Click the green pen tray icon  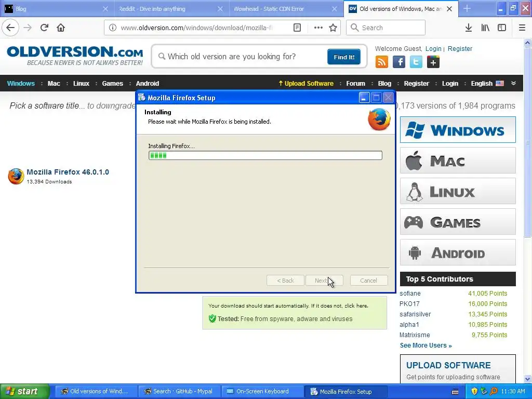pos(484,392)
